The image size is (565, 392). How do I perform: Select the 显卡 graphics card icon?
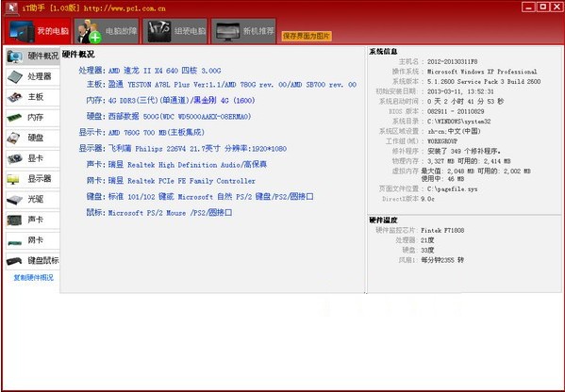[x=15, y=158]
